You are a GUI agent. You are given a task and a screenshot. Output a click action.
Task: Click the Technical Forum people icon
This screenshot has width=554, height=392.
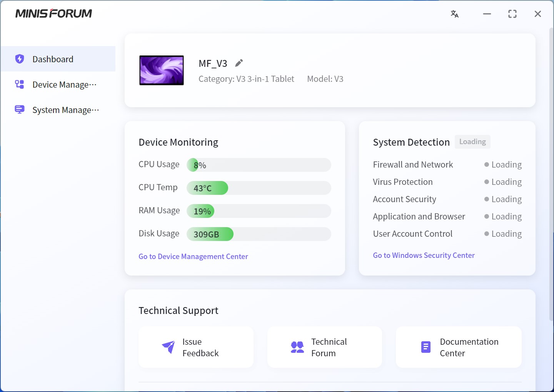(x=297, y=347)
